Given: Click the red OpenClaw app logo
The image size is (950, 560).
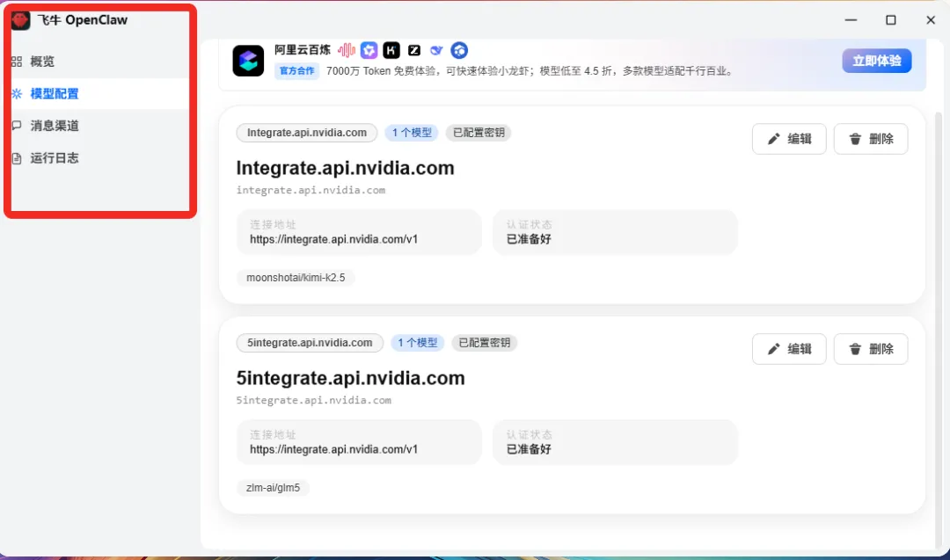Looking at the screenshot, I should pos(20,20).
